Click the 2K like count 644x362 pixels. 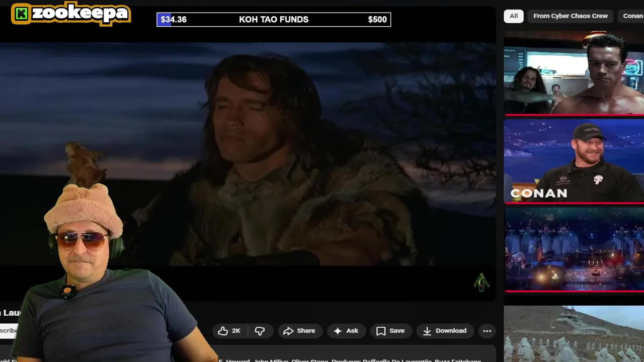[236, 331]
